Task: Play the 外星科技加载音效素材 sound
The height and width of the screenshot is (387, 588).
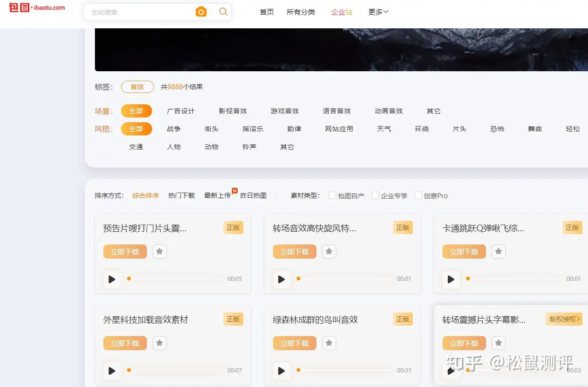Action: tap(112, 371)
